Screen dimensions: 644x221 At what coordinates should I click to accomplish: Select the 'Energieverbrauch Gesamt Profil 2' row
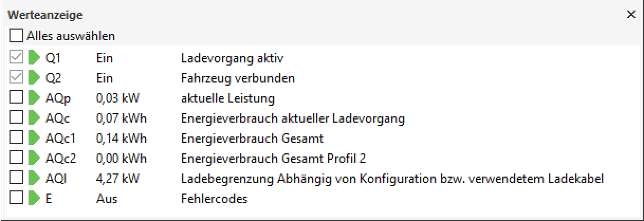pyautogui.click(x=273, y=159)
